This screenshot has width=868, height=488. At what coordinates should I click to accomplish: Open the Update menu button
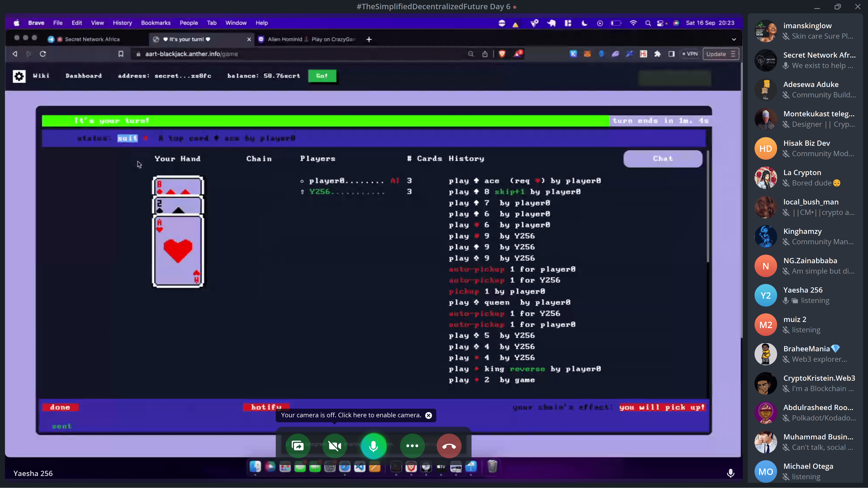pos(720,54)
